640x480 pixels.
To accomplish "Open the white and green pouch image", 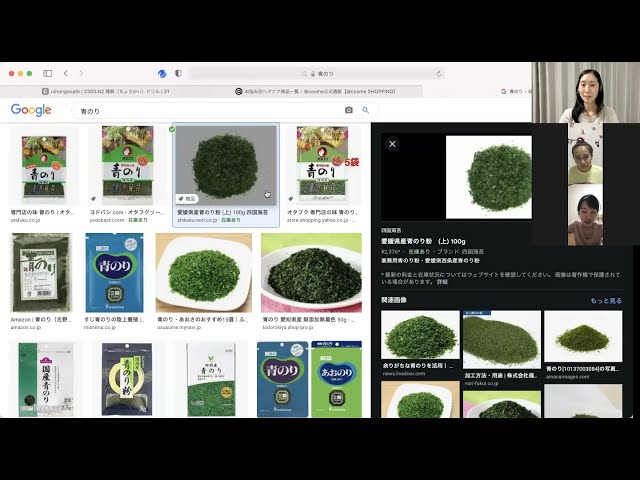I will click(211, 379).
